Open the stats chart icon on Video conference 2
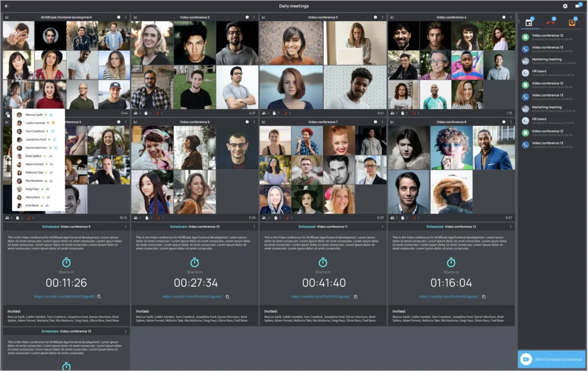The width and height of the screenshot is (588, 371). click(x=136, y=17)
